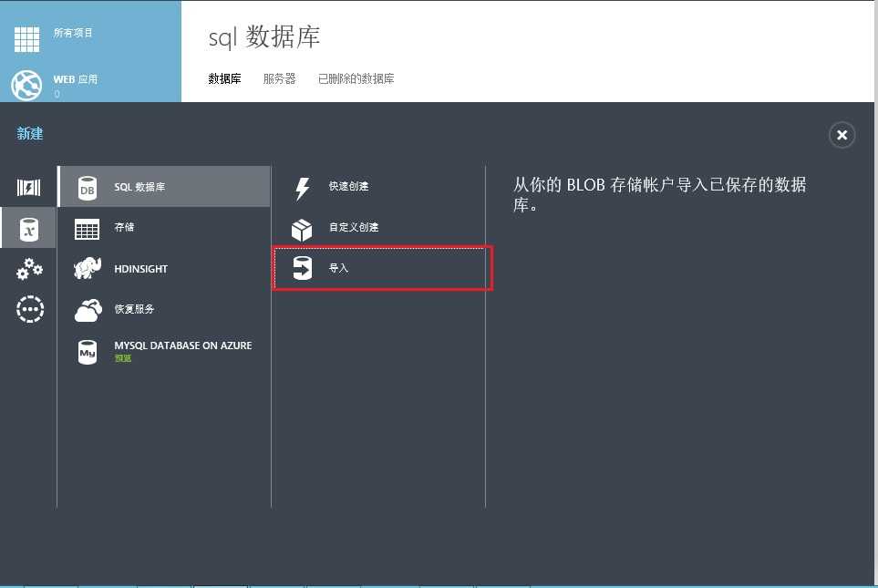This screenshot has height=588, width=878.
Task: Click the MySQL database My icon
Action: (88, 352)
